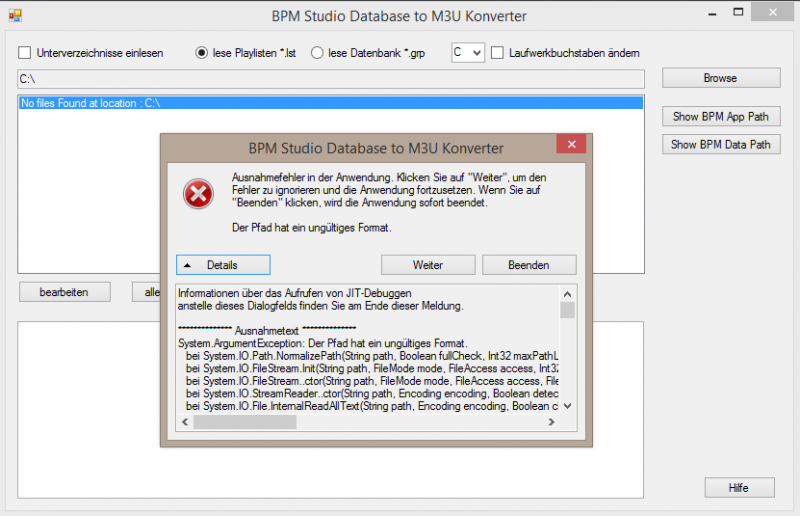Collapse the Details expander button
Image resolution: width=800 pixels, height=516 pixels.
tap(223, 265)
